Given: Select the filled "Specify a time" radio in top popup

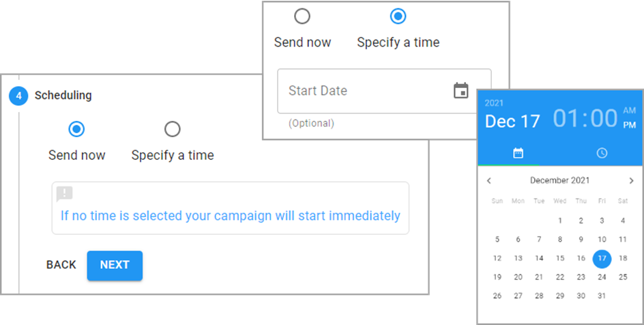Looking at the screenshot, I should tap(398, 16).
